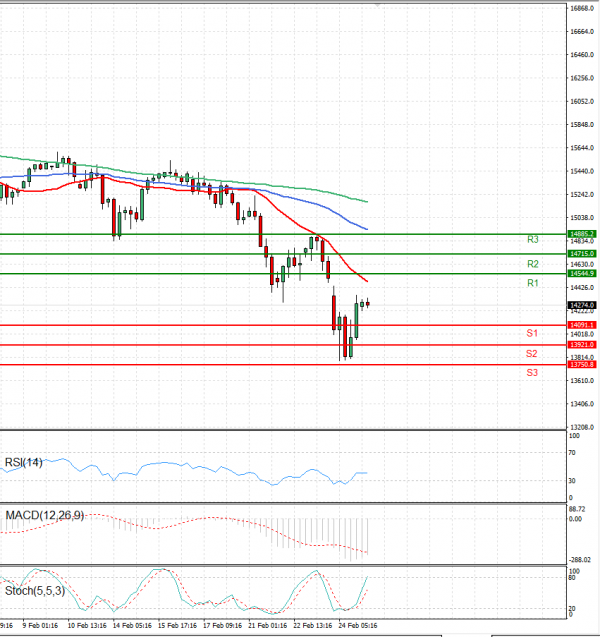
Task: Click the 24 Feb 05:16 time label
Action: tap(357, 625)
